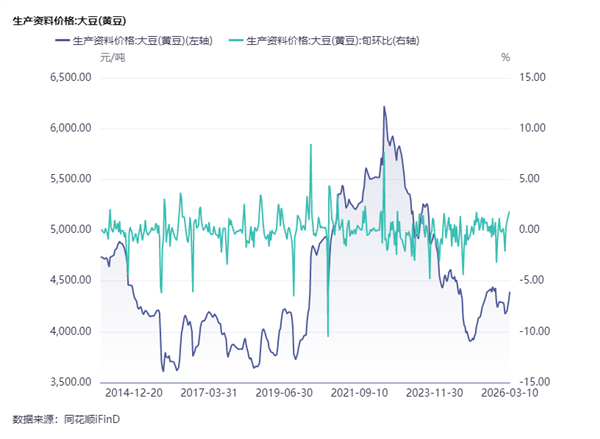The height and width of the screenshot is (439, 600).
Task: Click the highest peak of the blue price line
Action: point(384,106)
